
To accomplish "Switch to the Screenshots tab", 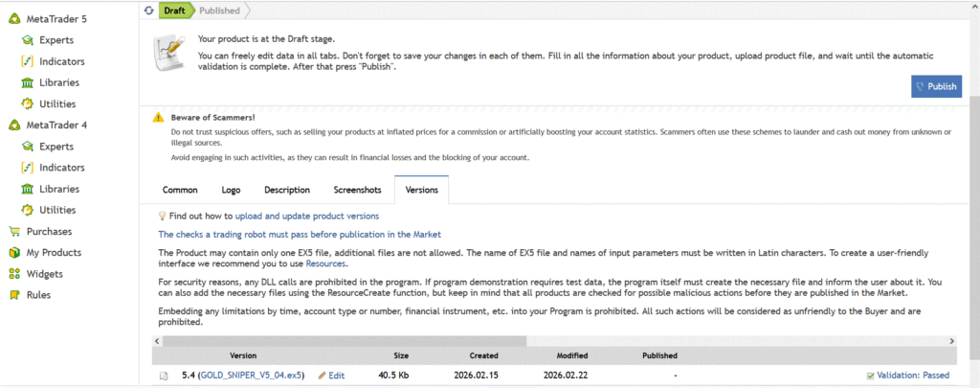I will [x=358, y=190].
